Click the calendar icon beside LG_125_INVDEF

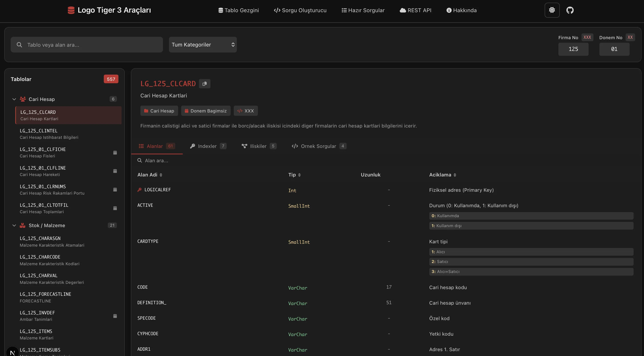(x=115, y=316)
